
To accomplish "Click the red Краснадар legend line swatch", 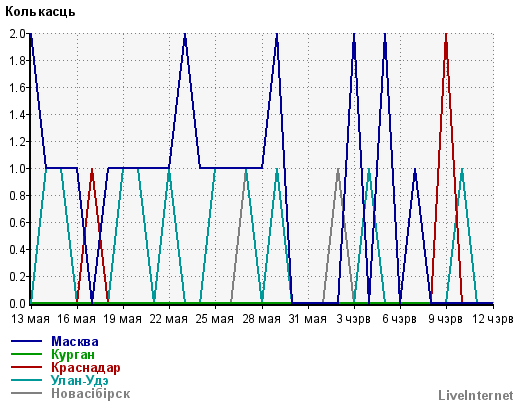I will pyautogui.click(x=26, y=367).
